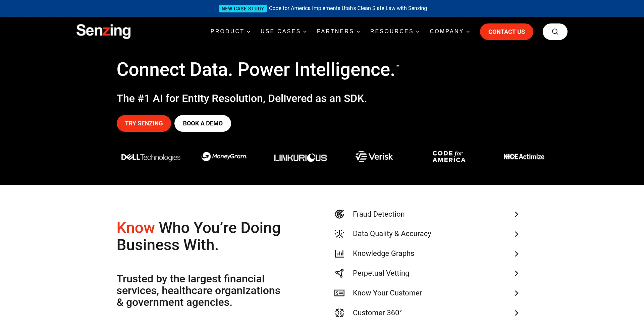Viewport: 644px width, 333px height.
Task: Click the Knowledge Graphs bar chart icon
Action: [339, 254]
